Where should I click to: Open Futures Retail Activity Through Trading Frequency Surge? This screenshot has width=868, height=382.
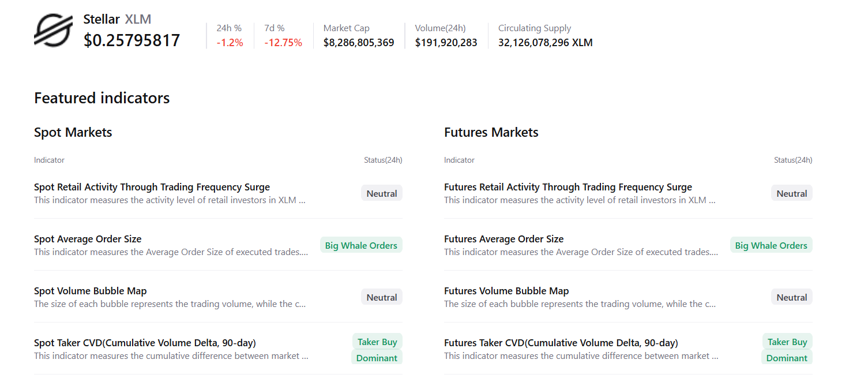pyautogui.click(x=568, y=187)
